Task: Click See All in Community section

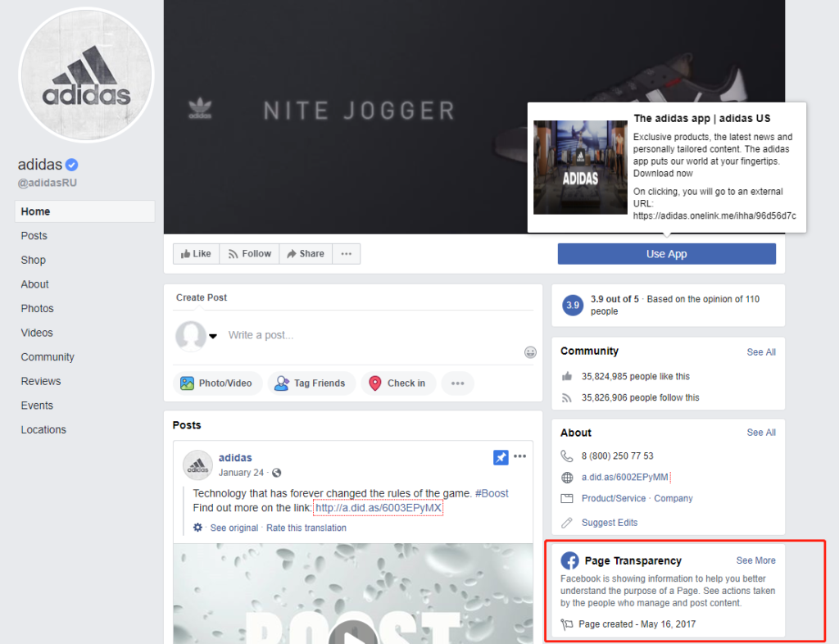Action: coord(761,352)
